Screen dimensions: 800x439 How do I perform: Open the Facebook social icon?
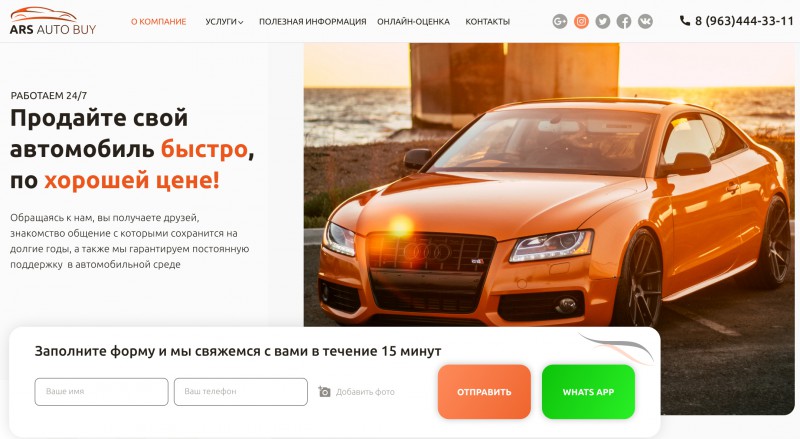623,21
